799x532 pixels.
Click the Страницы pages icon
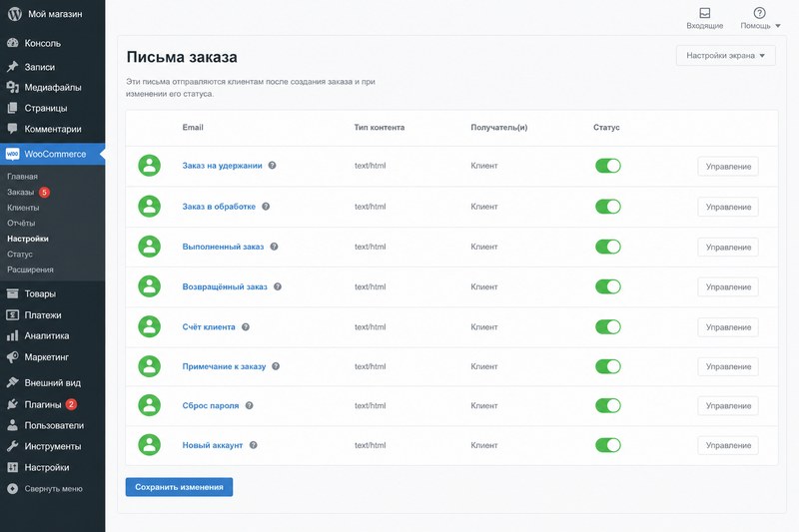[13, 108]
